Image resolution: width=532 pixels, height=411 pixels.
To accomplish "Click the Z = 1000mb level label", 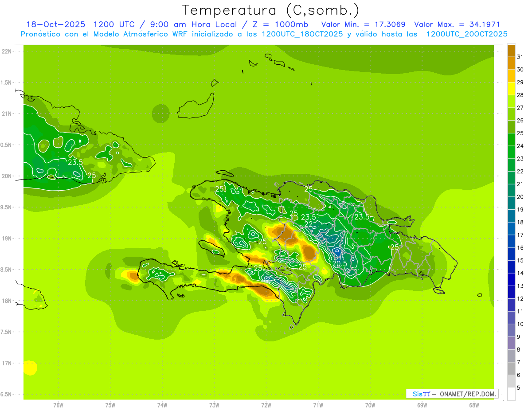I will coord(280,24).
